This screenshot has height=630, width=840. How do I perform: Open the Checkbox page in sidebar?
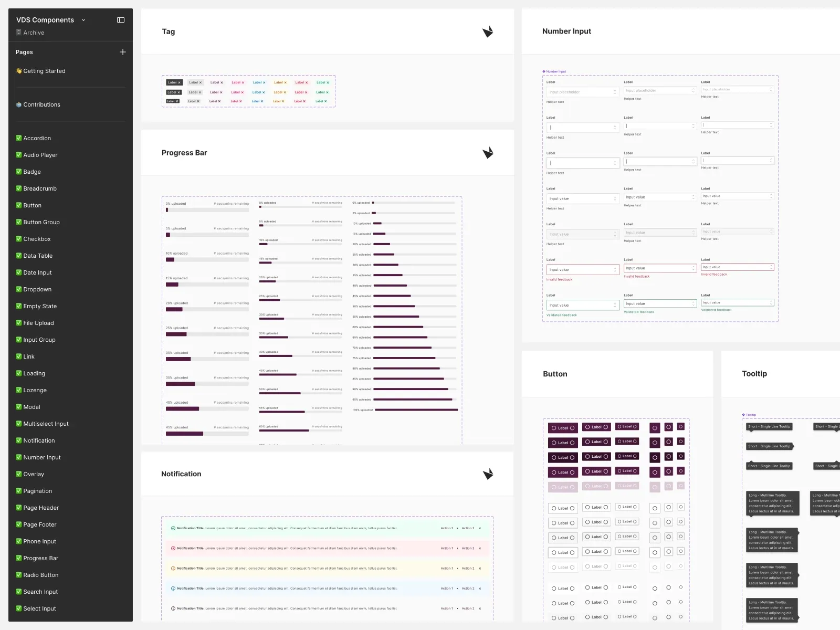[x=37, y=239]
